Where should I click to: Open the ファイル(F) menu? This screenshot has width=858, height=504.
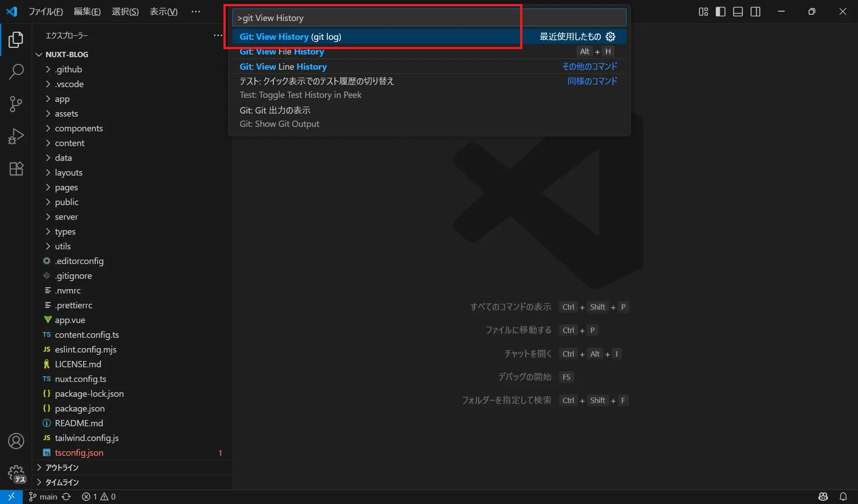point(46,12)
